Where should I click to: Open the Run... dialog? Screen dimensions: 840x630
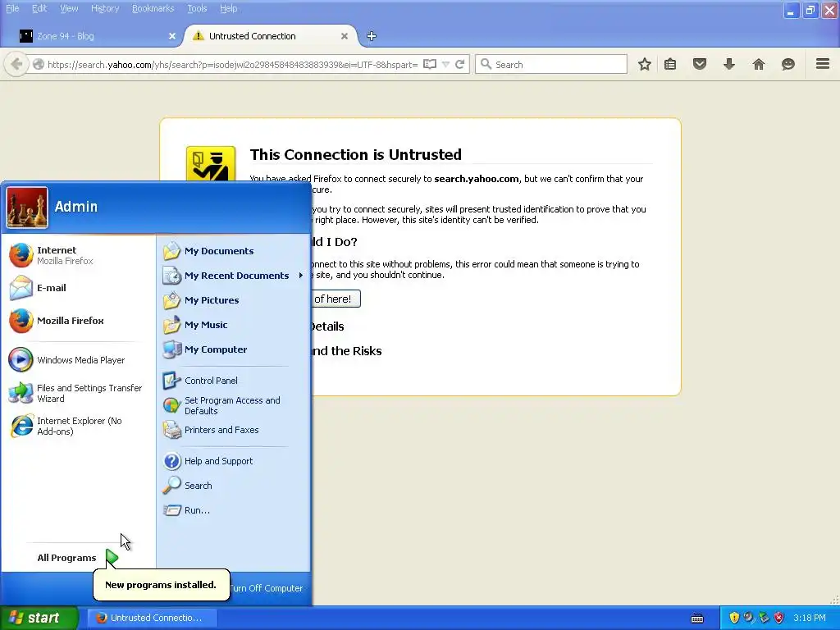234,510
